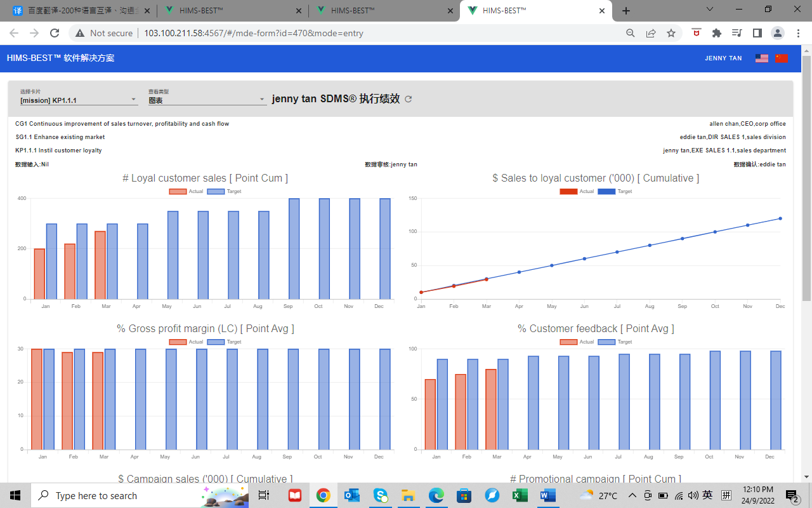Click the browser zoom magnifier icon

click(x=630, y=33)
